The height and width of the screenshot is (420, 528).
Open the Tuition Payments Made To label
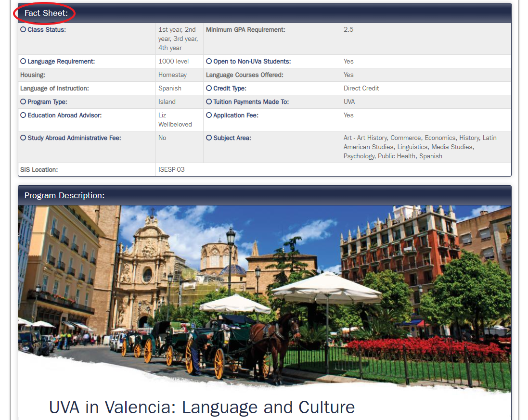(x=251, y=102)
